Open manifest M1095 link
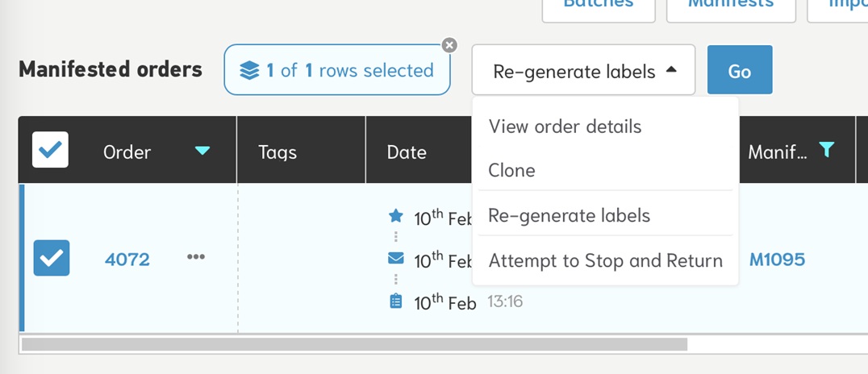This screenshot has width=868, height=374. pyautogui.click(x=777, y=260)
